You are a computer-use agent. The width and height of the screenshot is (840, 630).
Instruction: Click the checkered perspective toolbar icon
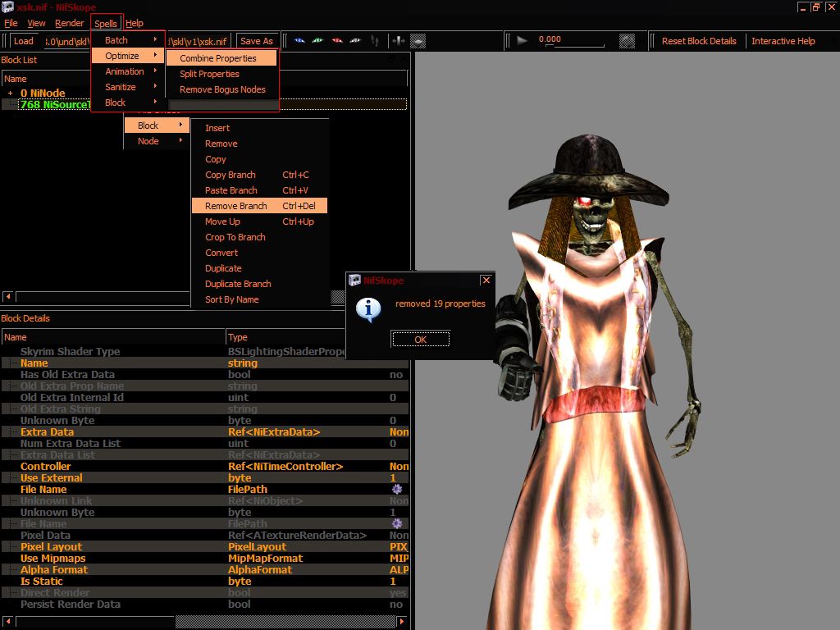(x=418, y=41)
